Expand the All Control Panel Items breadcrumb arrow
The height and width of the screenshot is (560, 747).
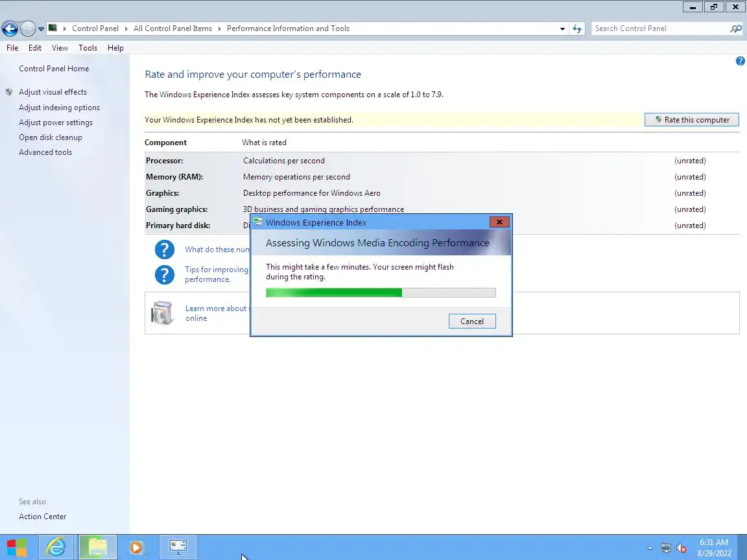tap(220, 29)
